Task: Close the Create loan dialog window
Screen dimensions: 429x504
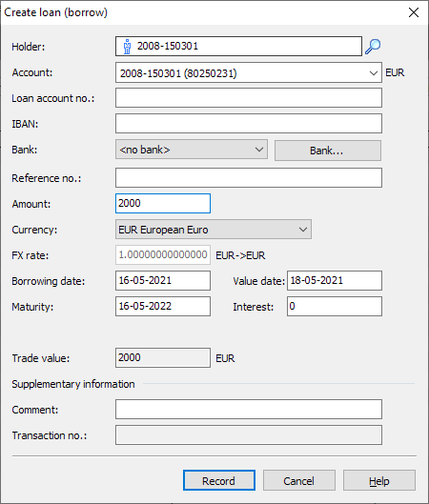Action: click(414, 12)
